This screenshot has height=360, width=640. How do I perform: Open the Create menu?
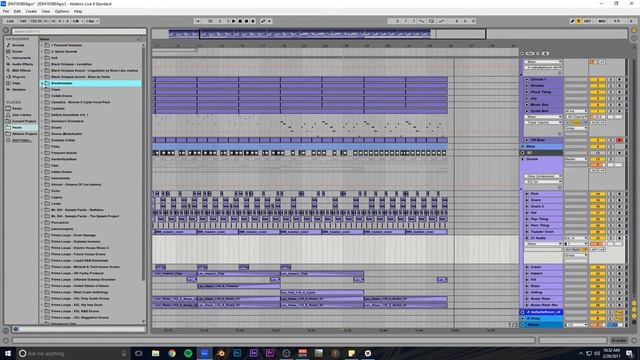pyautogui.click(x=31, y=11)
